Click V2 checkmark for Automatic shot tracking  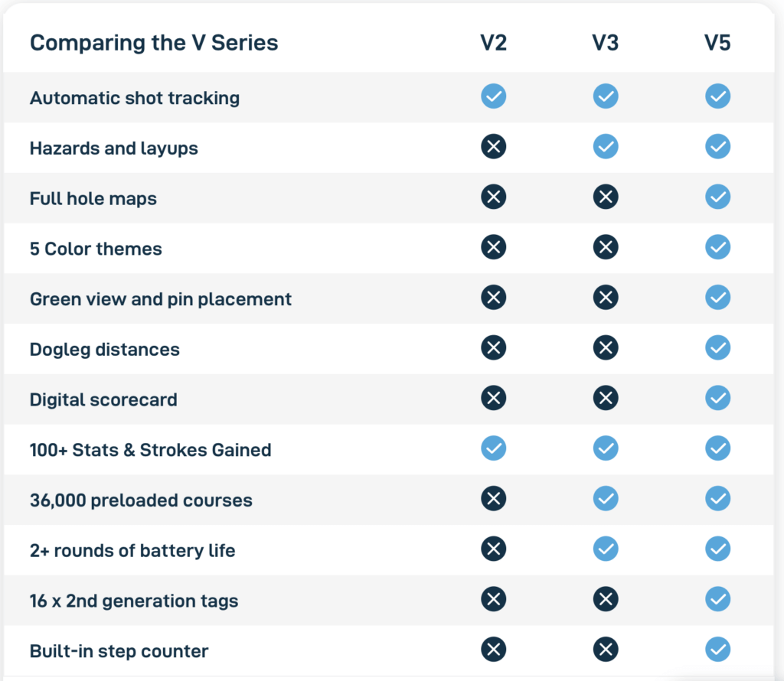(x=493, y=96)
